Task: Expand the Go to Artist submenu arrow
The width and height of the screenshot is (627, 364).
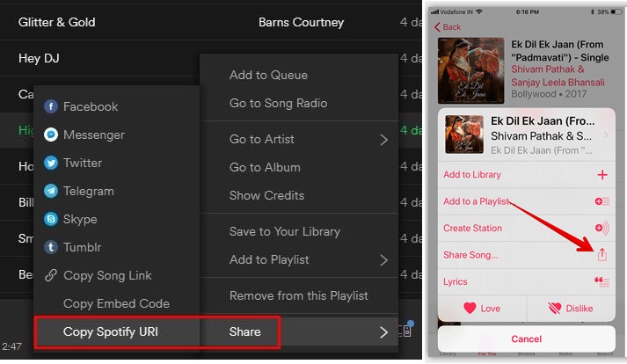Action: 384,140
